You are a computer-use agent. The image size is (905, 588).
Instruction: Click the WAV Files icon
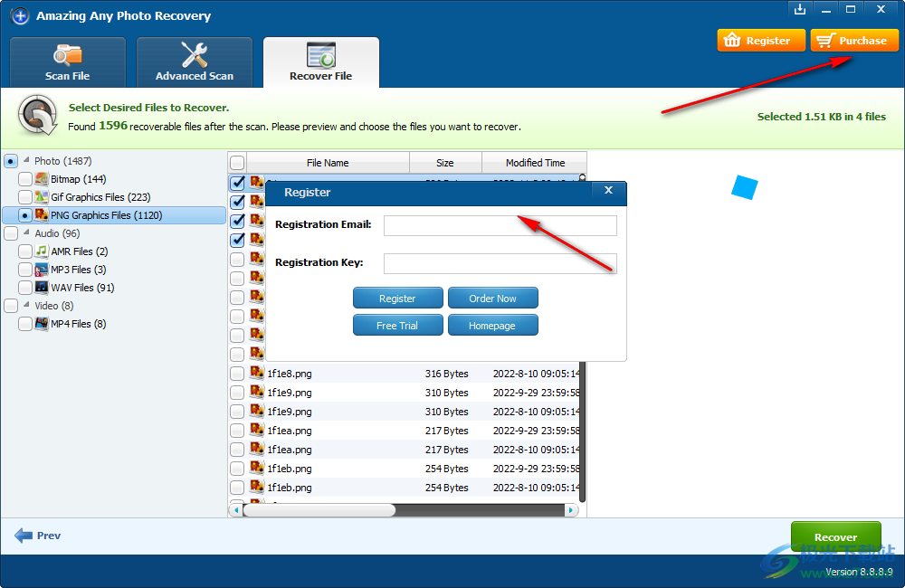[x=42, y=288]
